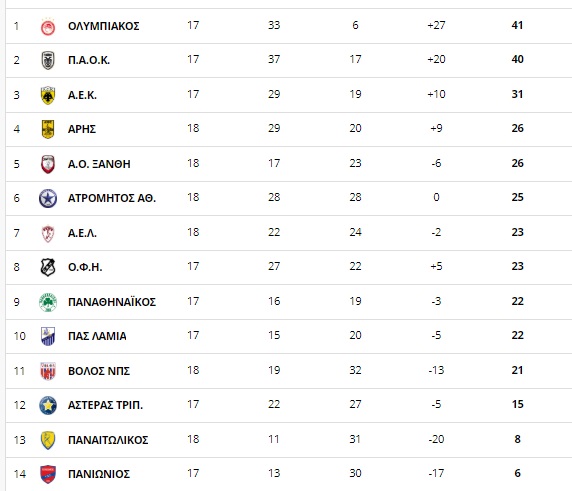
Task: Click the P.A.O.K. team crest
Action: [48, 61]
